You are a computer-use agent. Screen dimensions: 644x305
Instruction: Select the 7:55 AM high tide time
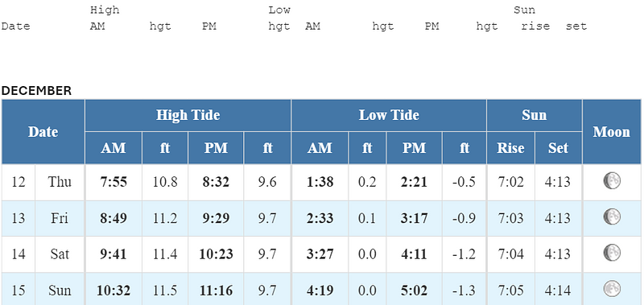[114, 182]
